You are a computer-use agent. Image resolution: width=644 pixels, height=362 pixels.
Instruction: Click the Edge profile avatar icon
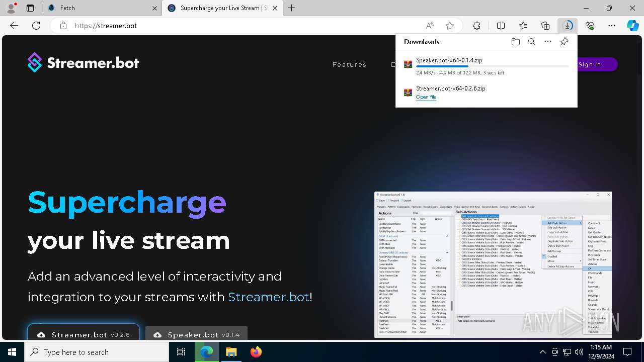[11, 8]
